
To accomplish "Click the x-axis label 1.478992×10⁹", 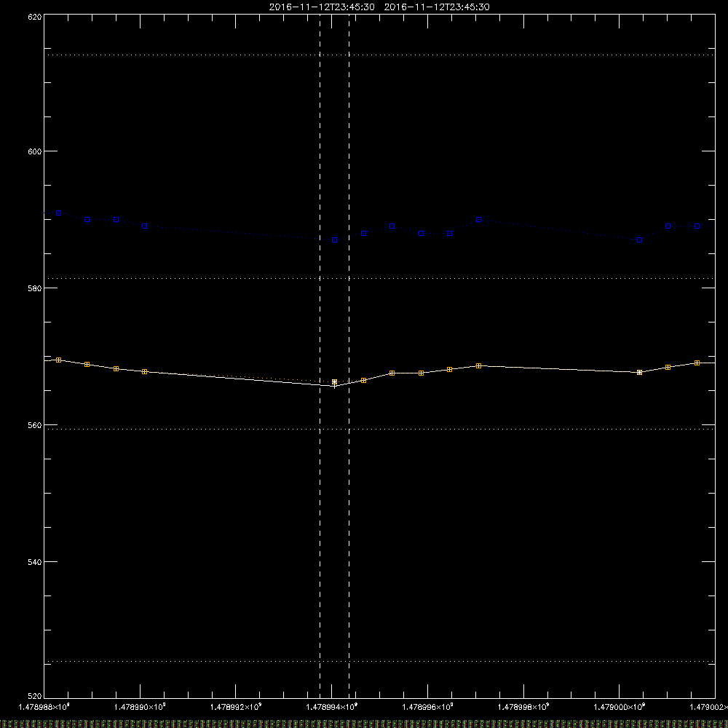I will coord(236,707).
